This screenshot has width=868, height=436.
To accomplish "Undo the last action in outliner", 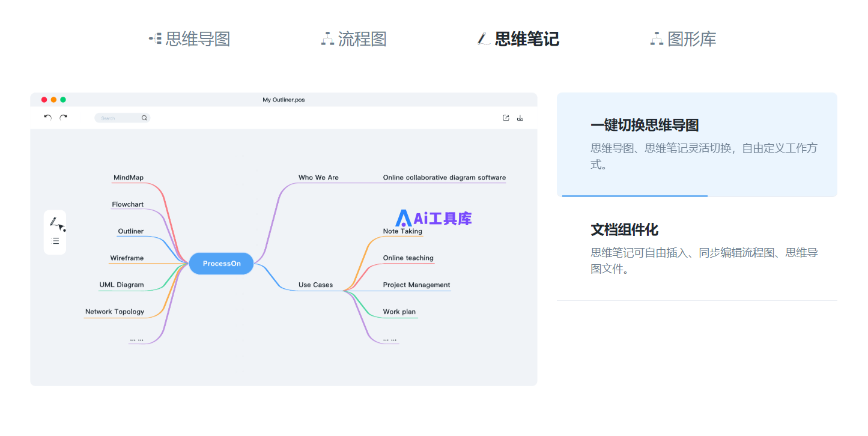I will click(x=48, y=118).
